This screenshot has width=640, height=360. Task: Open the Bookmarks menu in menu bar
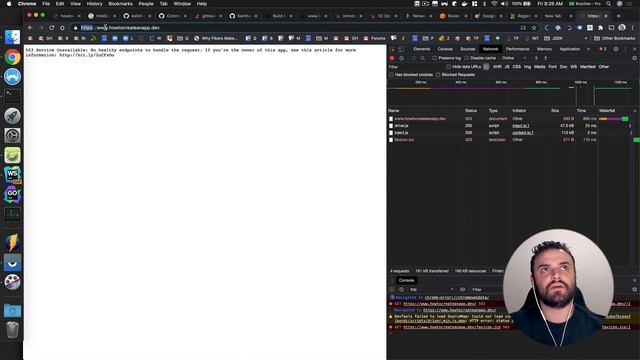click(120, 4)
